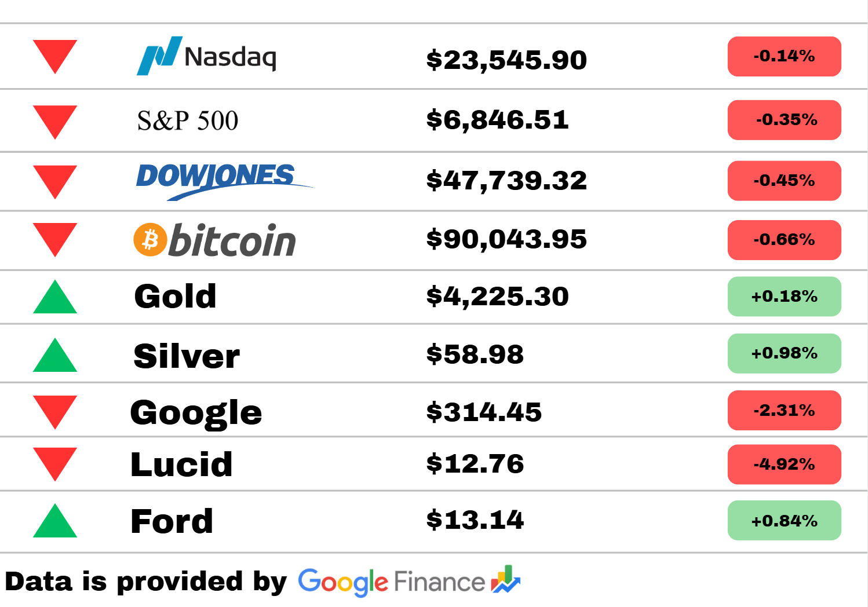Click the green up arrow beside Silver

click(x=55, y=355)
